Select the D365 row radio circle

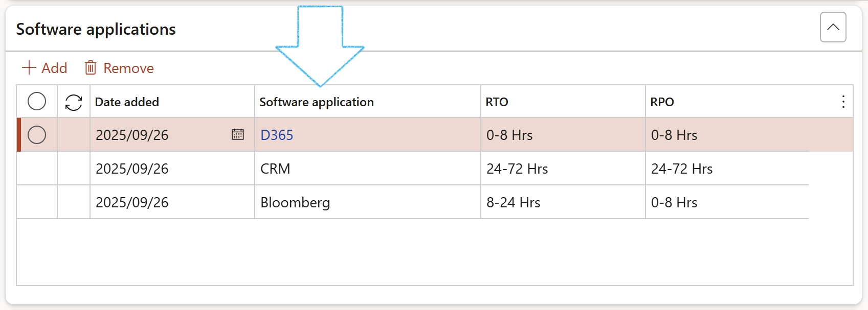[x=37, y=135]
